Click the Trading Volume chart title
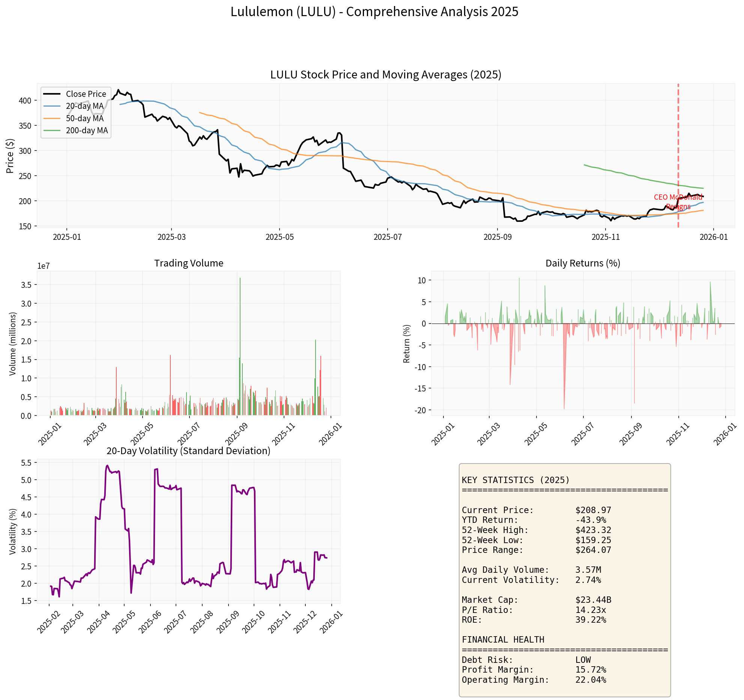 [x=189, y=263]
